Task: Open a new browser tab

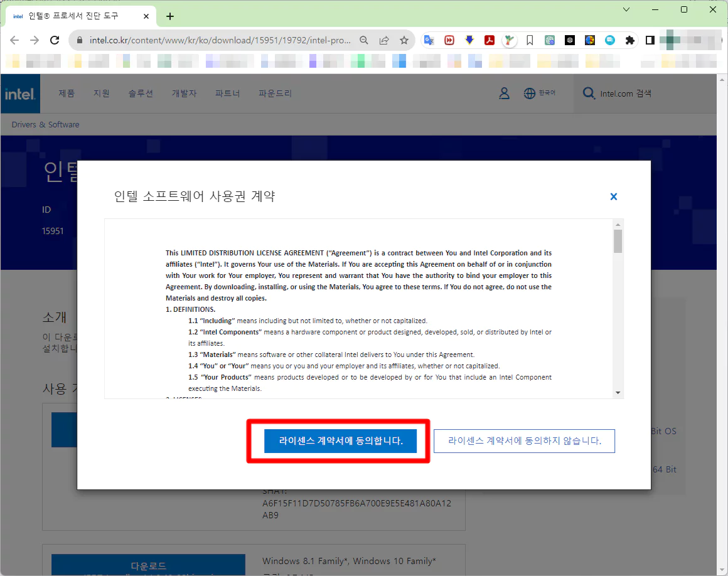Action: 170,17
